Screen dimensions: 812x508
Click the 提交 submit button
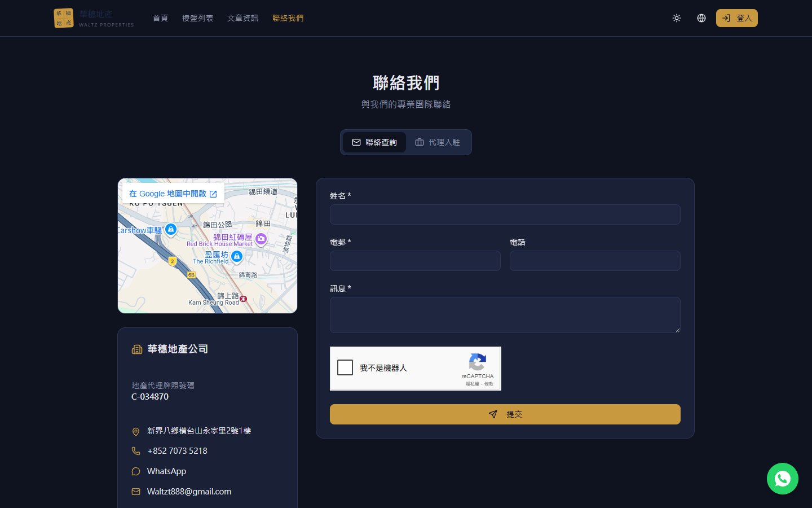[505, 414]
